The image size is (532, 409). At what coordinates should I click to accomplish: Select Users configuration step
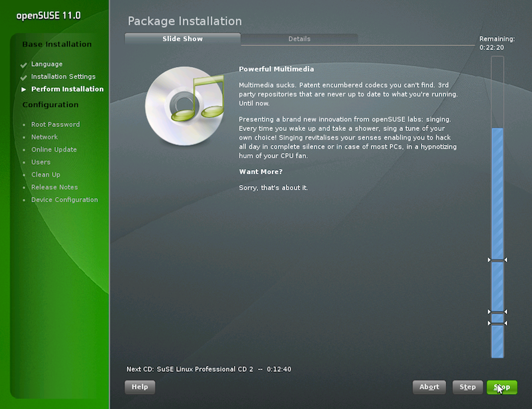click(x=41, y=162)
